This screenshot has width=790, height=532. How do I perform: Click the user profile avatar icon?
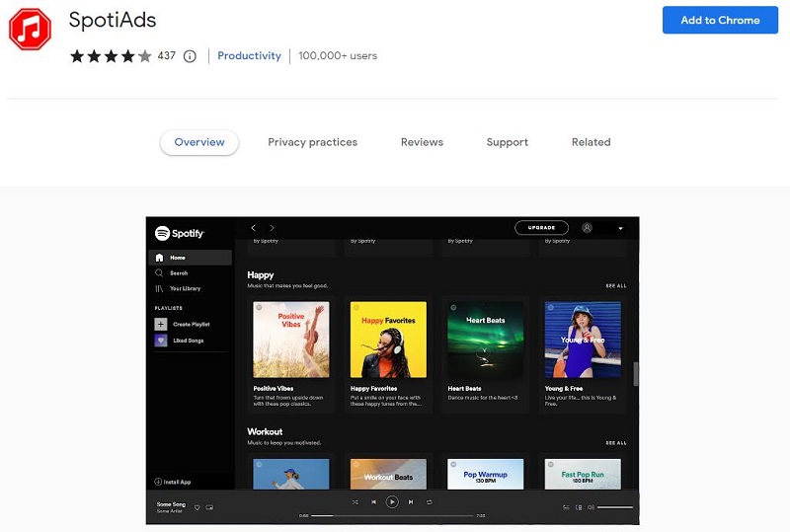pyautogui.click(x=587, y=228)
